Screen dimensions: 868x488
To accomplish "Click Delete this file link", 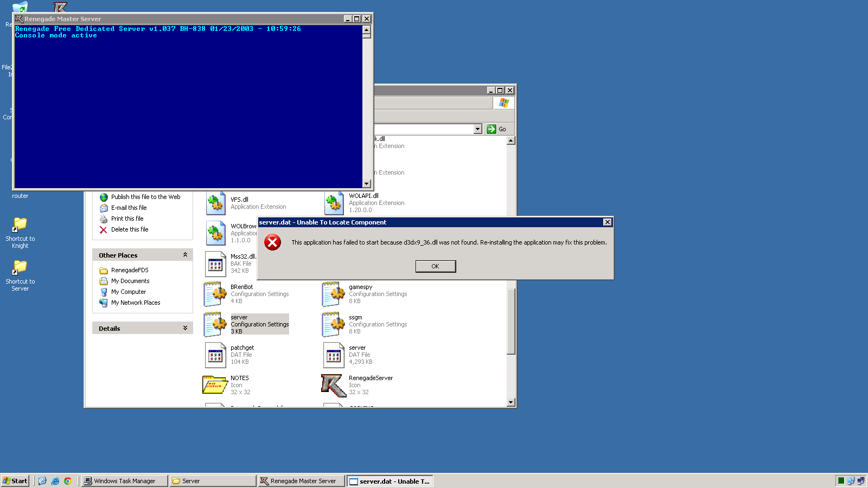I will point(129,229).
